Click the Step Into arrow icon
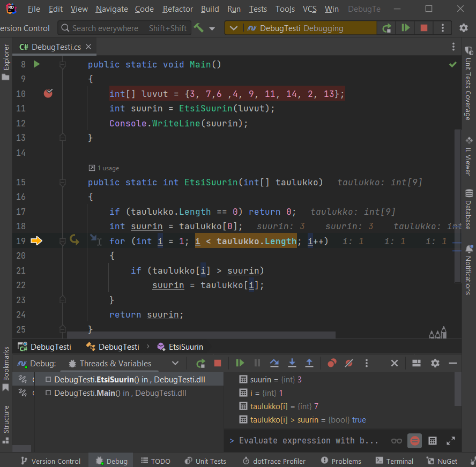This screenshot has width=476, height=467. (292, 363)
